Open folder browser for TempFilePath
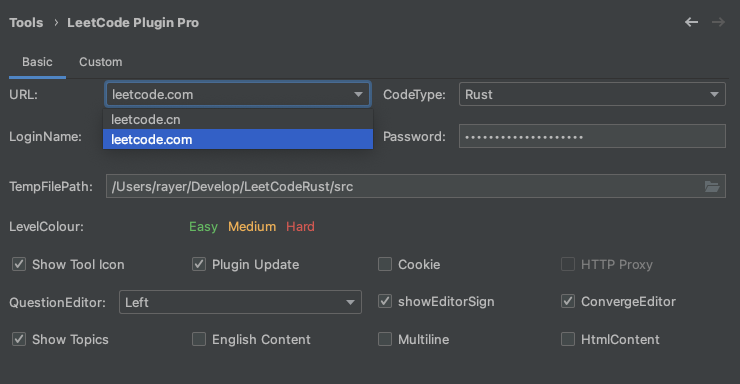This screenshot has width=740, height=384. click(x=712, y=186)
